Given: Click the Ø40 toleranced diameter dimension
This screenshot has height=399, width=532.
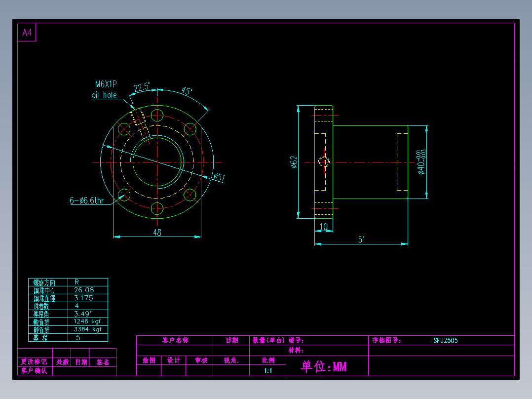Looking at the screenshot, I should pos(421,162).
